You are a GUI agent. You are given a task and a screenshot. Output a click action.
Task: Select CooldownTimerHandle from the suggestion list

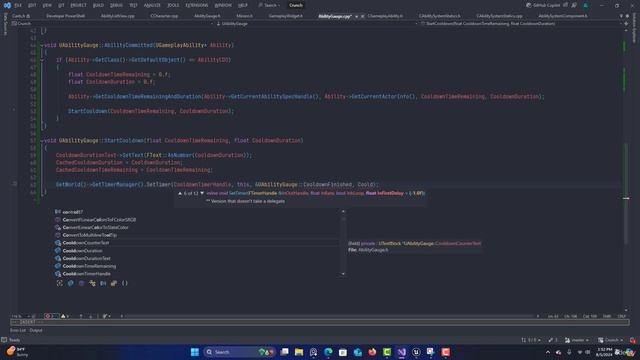196,274
